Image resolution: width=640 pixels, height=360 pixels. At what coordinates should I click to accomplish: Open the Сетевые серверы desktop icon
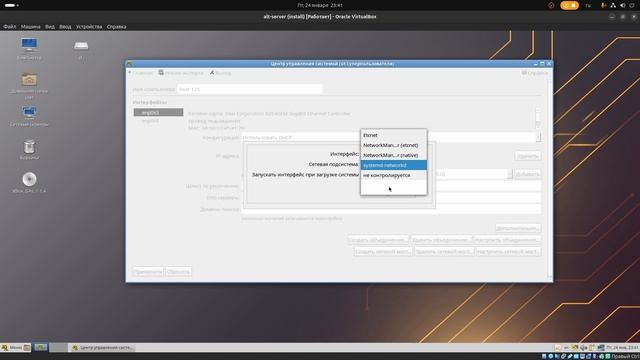(x=29, y=116)
